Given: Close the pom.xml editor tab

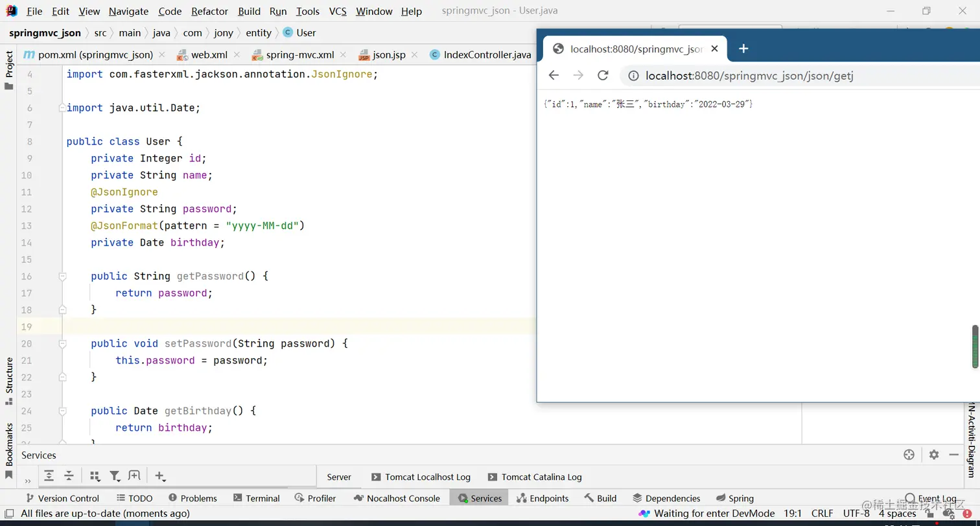Looking at the screenshot, I should tap(161, 55).
